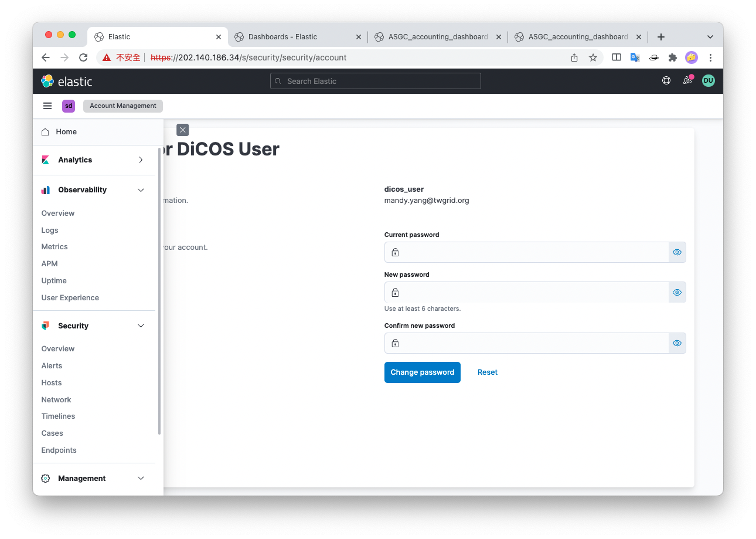Open Hosts under Security
The width and height of the screenshot is (756, 539).
(x=52, y=383)
